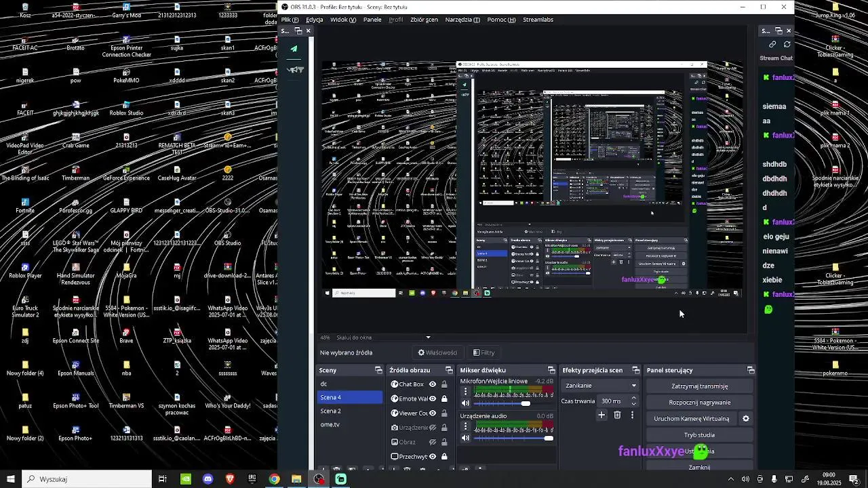Toggle visibility of Chat Box source
868x488 pixels.
pyautogui.click(x=433, y=384)
